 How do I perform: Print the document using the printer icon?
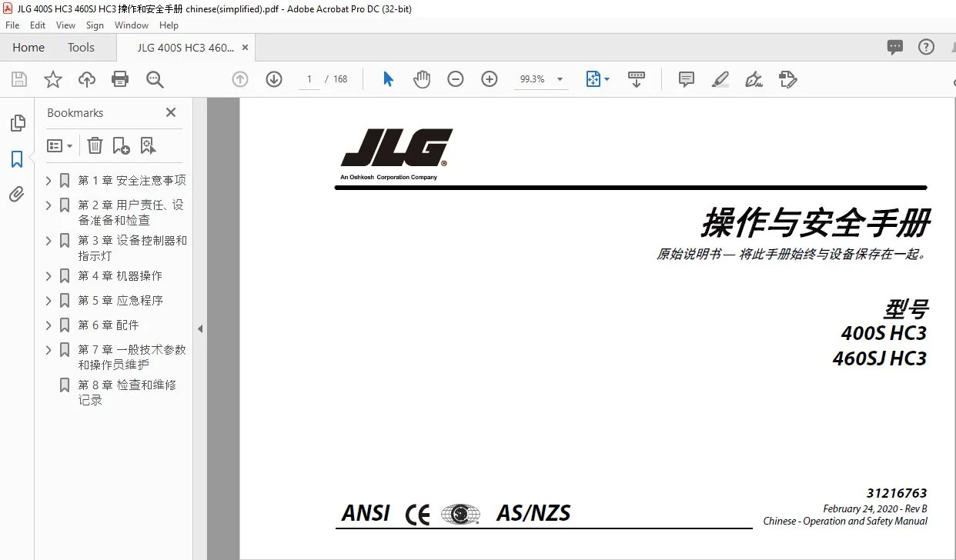[120, 79]
